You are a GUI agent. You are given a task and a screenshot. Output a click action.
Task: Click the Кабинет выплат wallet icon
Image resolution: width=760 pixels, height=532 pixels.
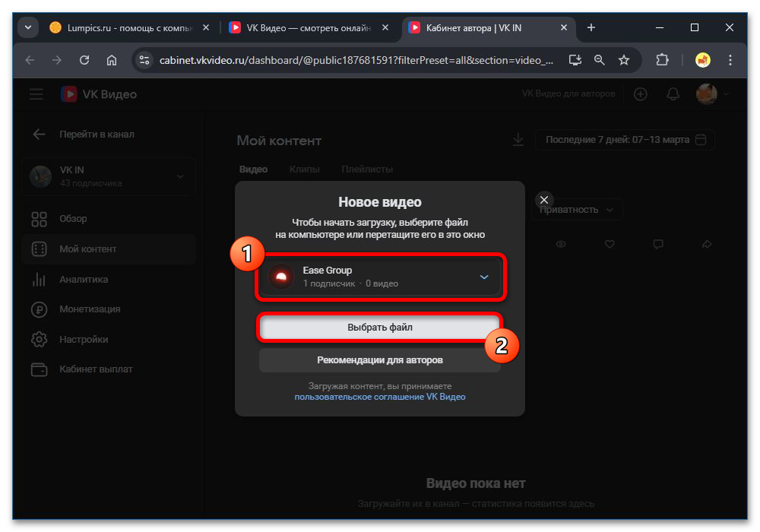[x=39, y=369]
